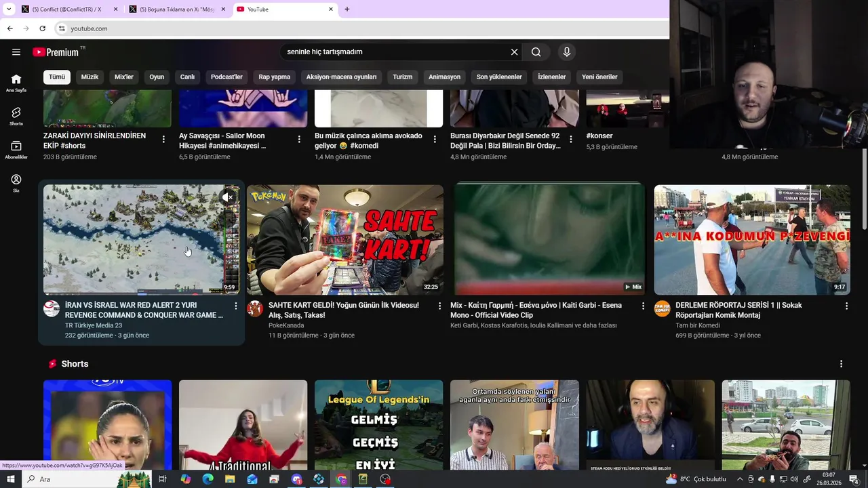Open options for DERLEME RÖPORTAJ SERİSİ video
Image resolution: width=868 pixels, height=488 pixels.
[846, 306]
